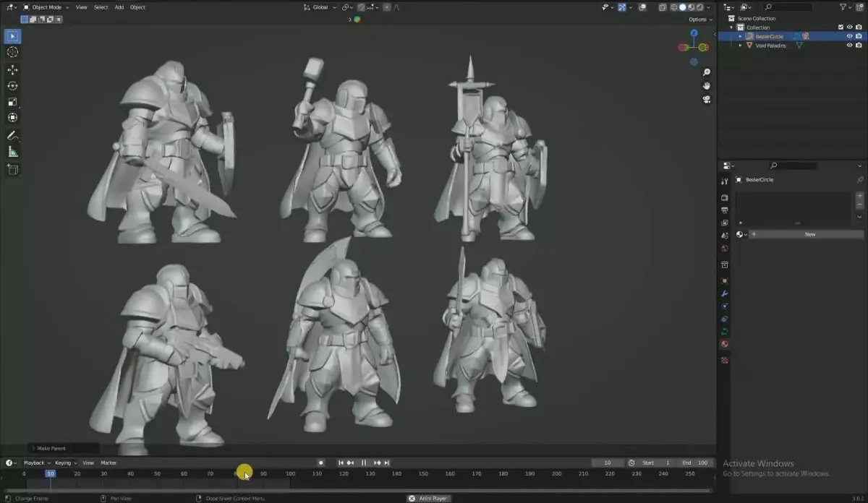Open the Object Mode dropdown
Image resolution: width=868 pixels, height=503 pixels.
click(x=46, y=7)
